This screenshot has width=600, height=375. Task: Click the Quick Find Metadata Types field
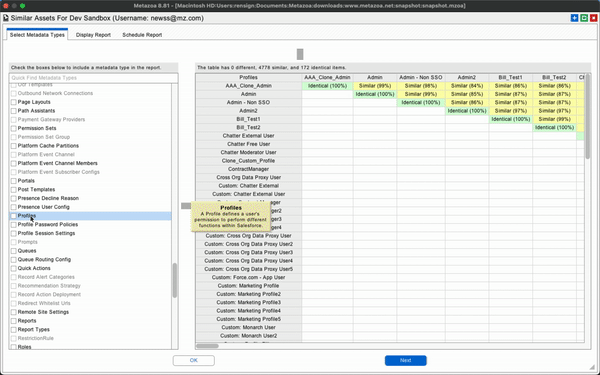coord(93,78)
